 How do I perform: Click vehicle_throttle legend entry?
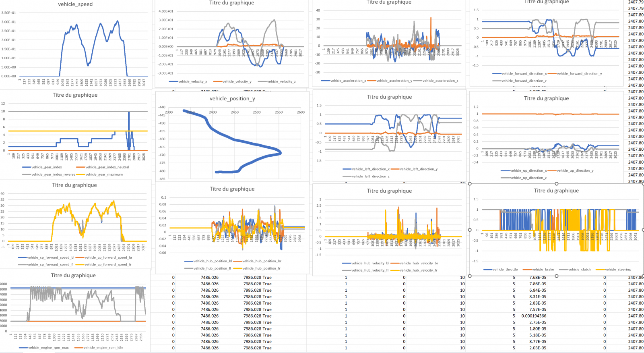pyautogui.click(x=501, y=270)
